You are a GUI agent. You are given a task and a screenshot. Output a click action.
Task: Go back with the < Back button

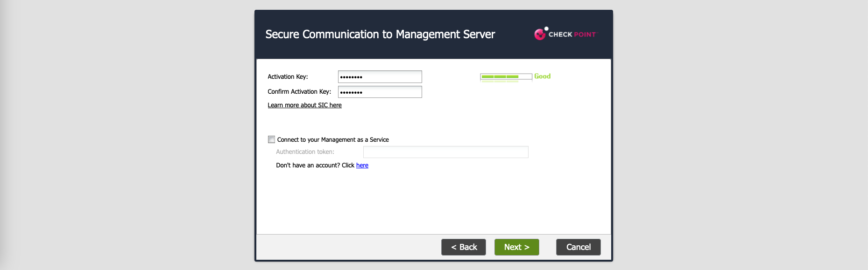pyautogui.click(x=463, y=247)
